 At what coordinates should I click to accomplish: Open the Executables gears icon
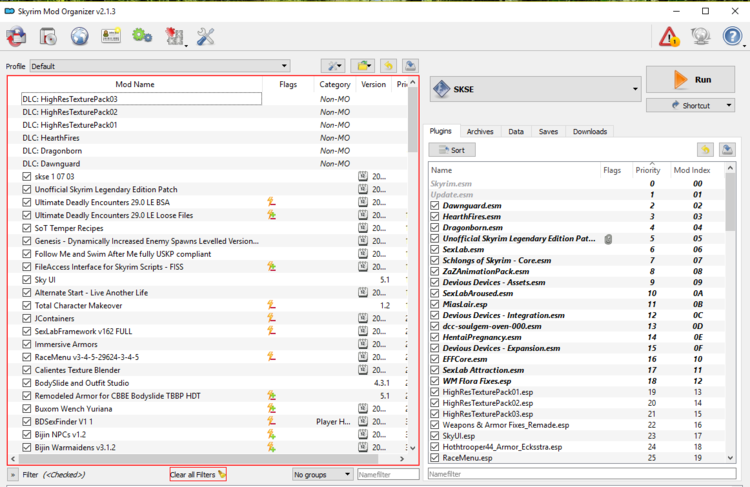click(142, 36)
